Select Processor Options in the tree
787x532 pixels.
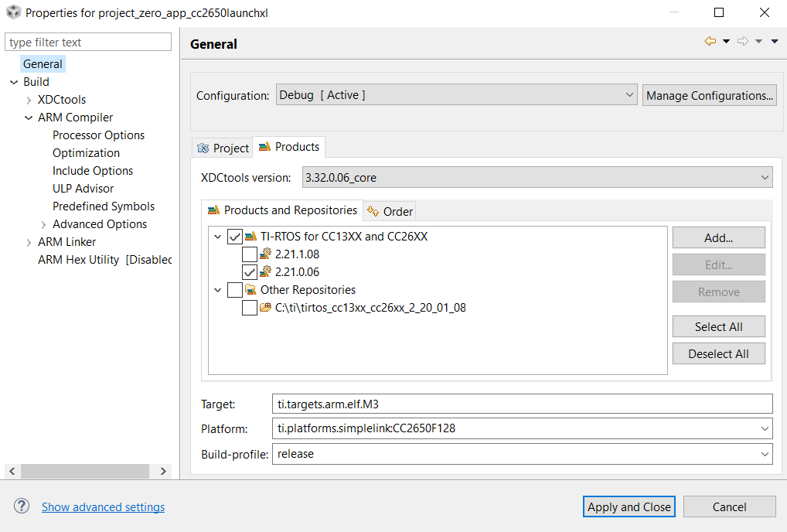tap(98, 135)
